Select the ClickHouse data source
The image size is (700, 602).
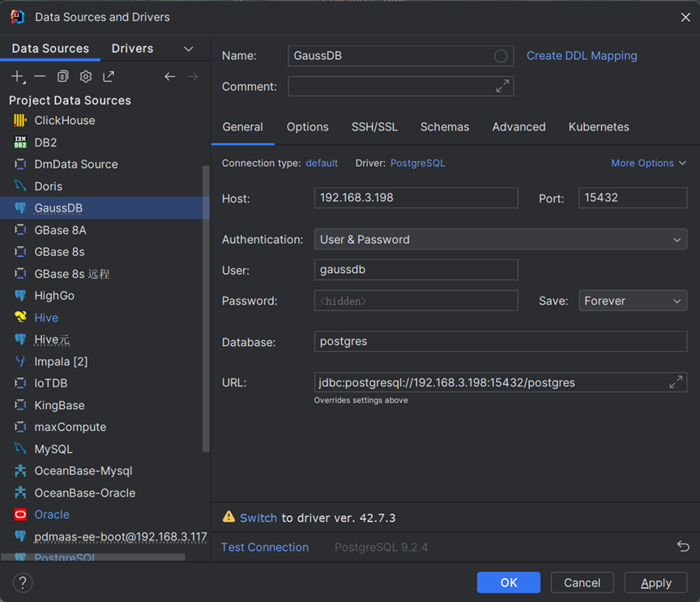point(65,121)
